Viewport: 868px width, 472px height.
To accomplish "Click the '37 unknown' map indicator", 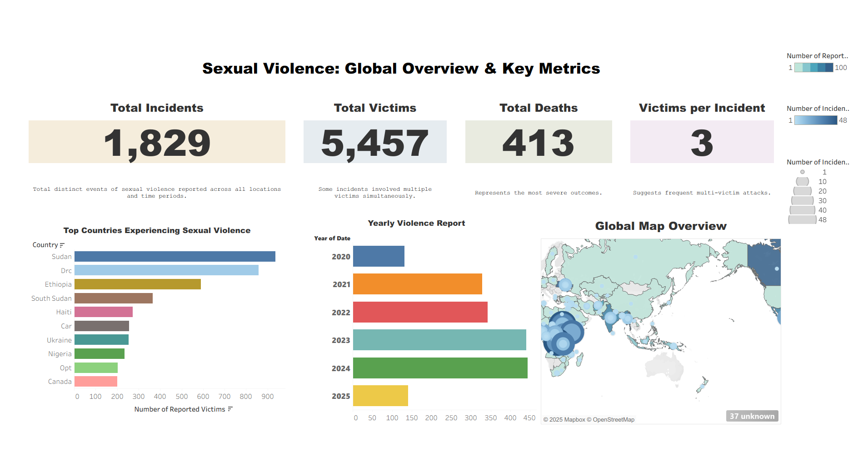I will click(752, 416).
